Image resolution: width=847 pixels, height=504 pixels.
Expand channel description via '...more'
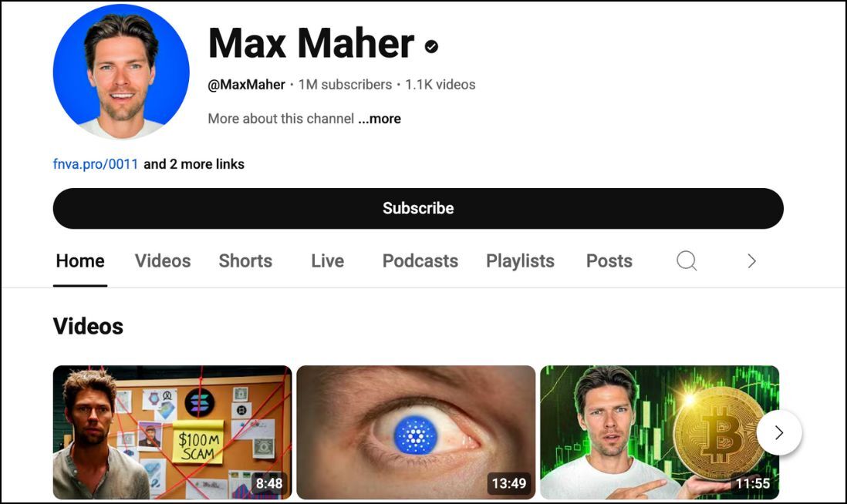pos(380,119)
